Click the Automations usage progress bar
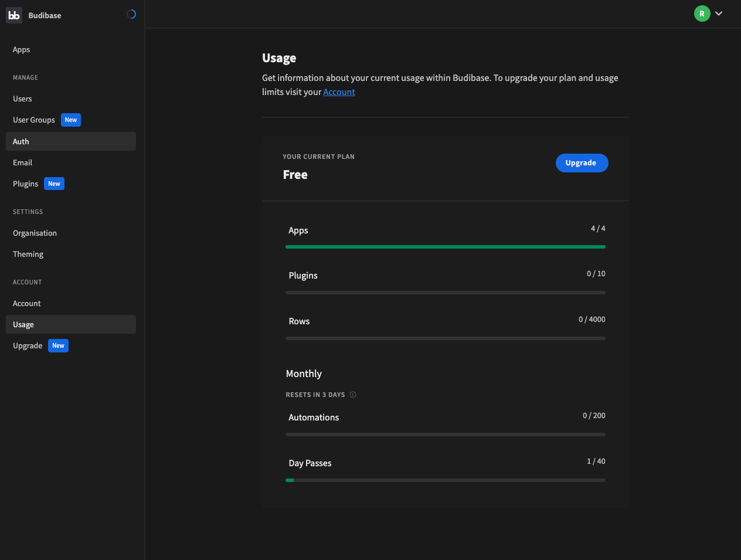Screen dimensions: 741x560 click(x=446, y=435)
